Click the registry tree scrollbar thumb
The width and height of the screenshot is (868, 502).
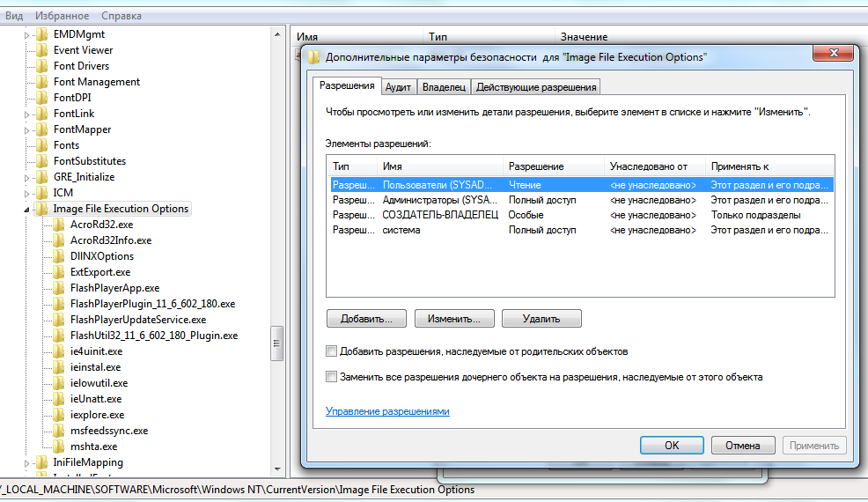tap(276, 343)
